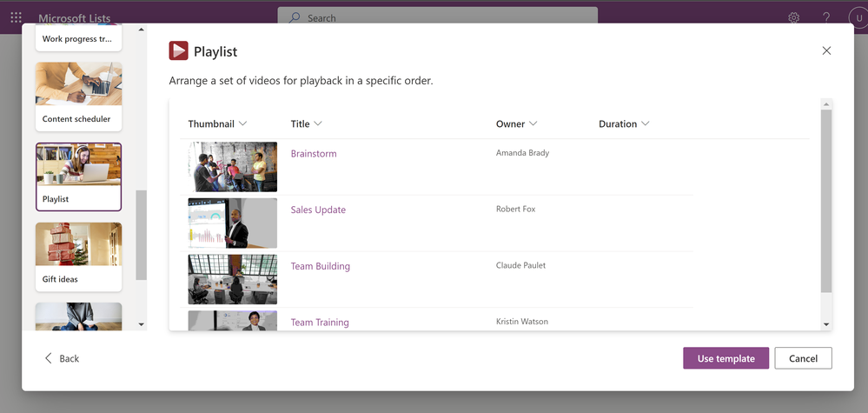Click the template list scrollbar thumb
The width and height of the screenshot is (868, 413).
click(141, 236)
